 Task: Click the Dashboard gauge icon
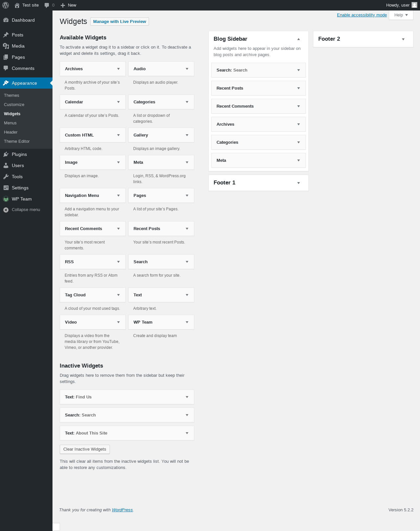point(6,20)
